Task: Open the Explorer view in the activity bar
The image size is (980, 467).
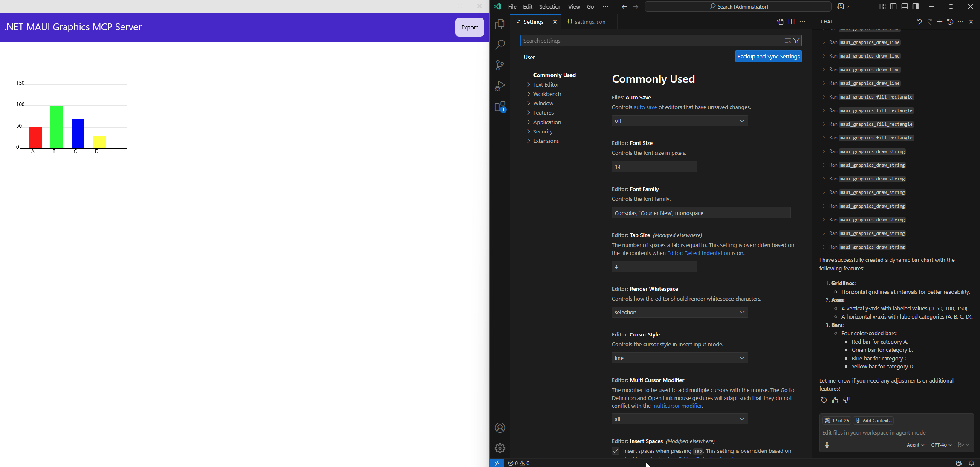Action: pyautogui.click(x=500, y=24)
